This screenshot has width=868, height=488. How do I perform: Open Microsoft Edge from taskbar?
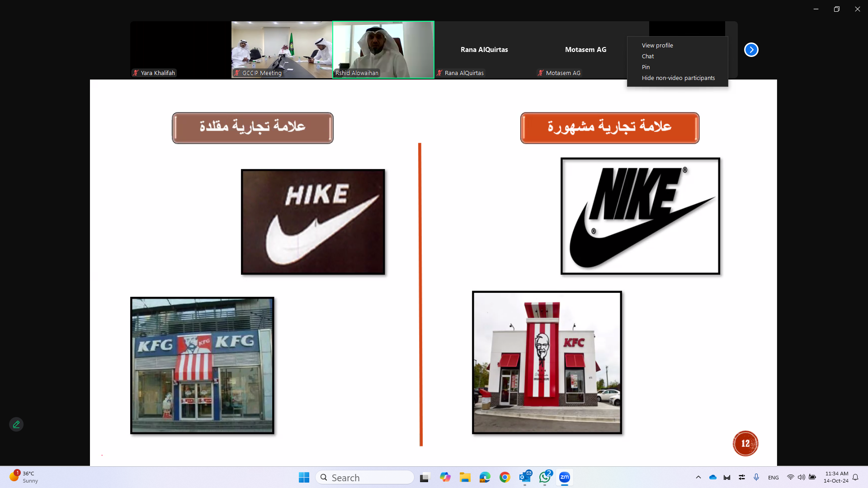pyautogui.click(x=485, y=477)
